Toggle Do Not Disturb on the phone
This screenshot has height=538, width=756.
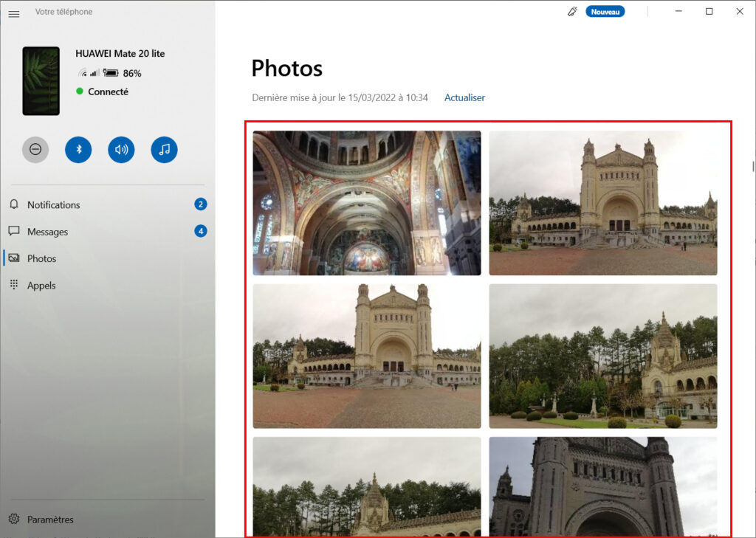tap(35, 149)
